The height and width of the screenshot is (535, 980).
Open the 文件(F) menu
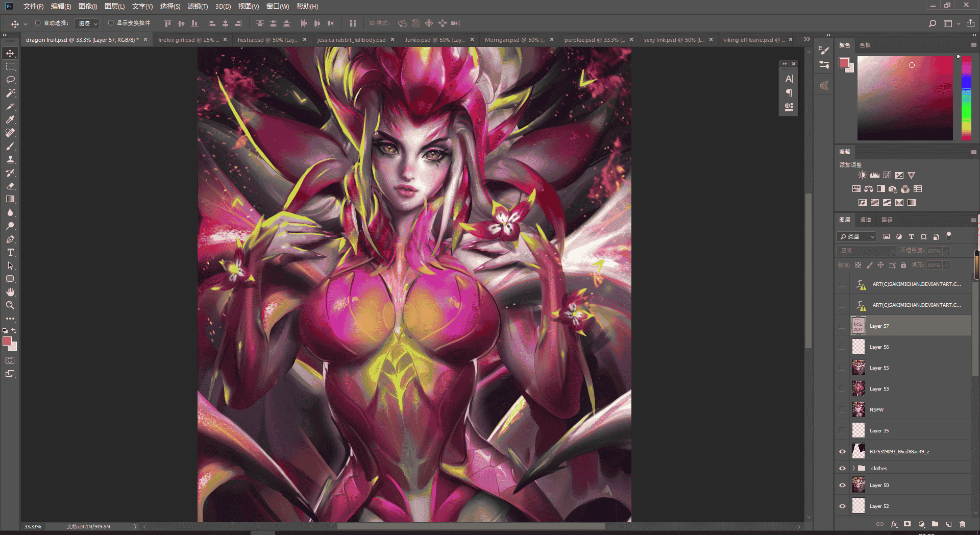34,6
